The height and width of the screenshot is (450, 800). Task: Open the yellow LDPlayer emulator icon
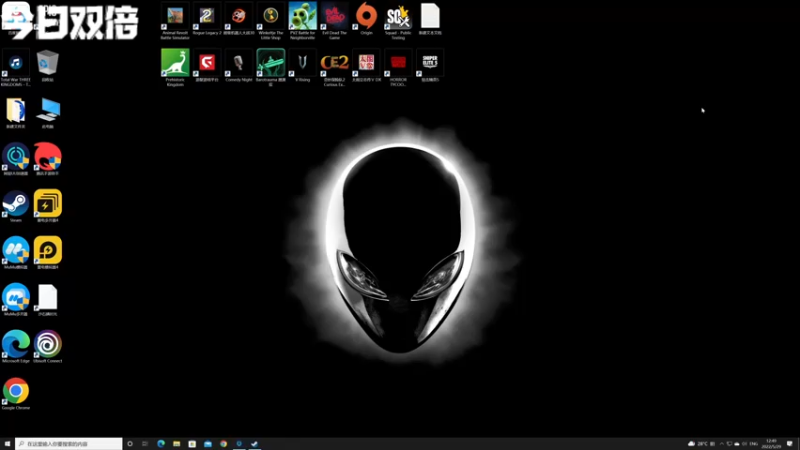47,253
